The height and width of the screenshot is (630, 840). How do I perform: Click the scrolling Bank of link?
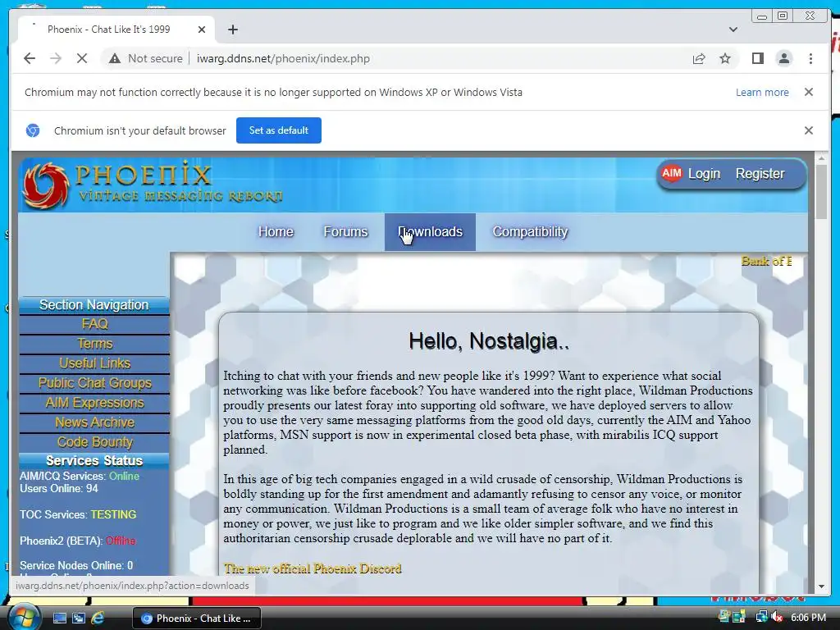(x=766, y=261)
